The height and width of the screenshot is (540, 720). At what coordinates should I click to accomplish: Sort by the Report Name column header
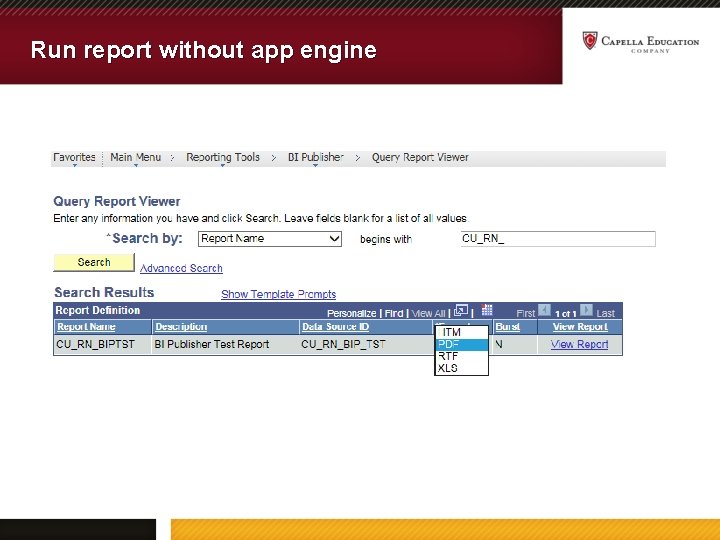pyautogui.click(x=86, y=326)
